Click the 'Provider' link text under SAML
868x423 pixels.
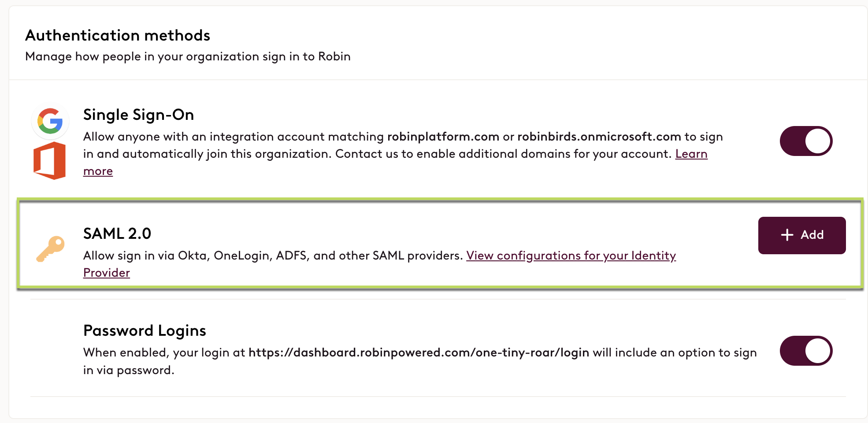tap(107, 273)
